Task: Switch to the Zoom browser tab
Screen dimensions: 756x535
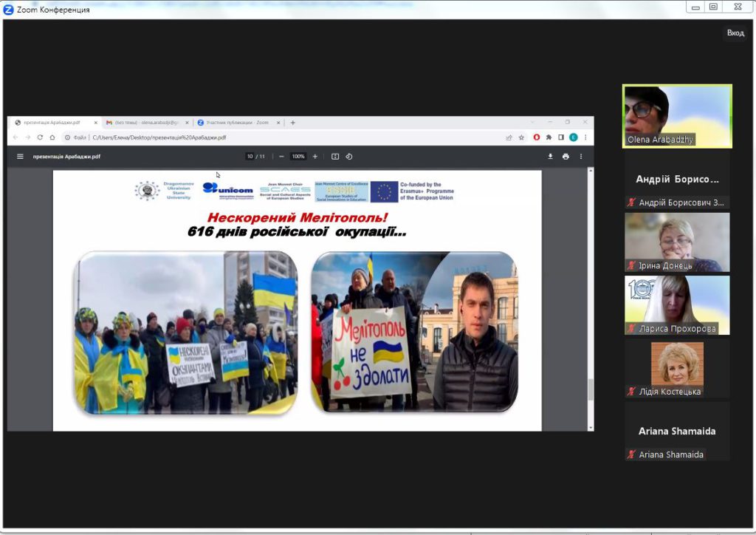Action: coord(238,123)
